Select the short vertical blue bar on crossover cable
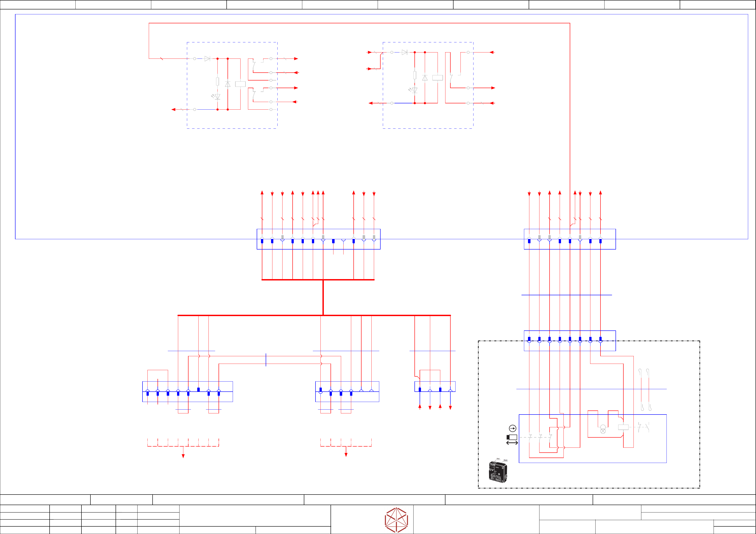This screenshot has height=534, width=756. pos(266,360)
